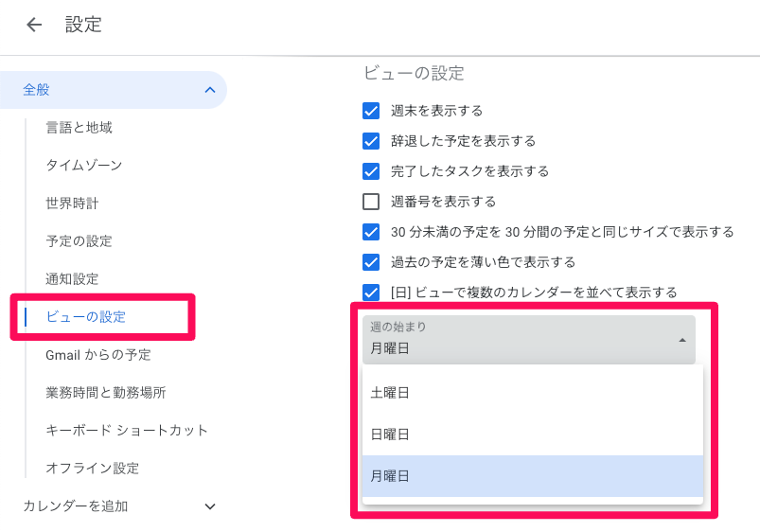Select 世界時計 in sidebar
This screenshot has width=760, height=532.
coord(72,204)
